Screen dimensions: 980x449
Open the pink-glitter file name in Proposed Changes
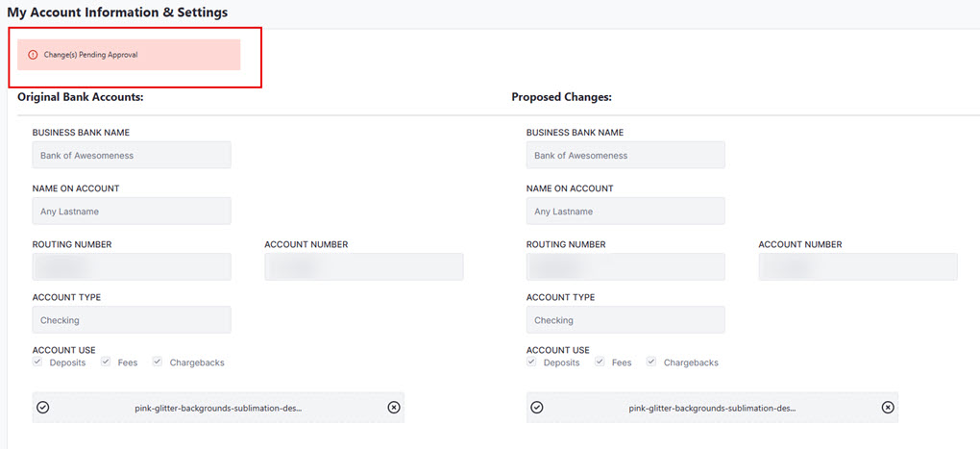pyautogui.click(x=712, y=408)
